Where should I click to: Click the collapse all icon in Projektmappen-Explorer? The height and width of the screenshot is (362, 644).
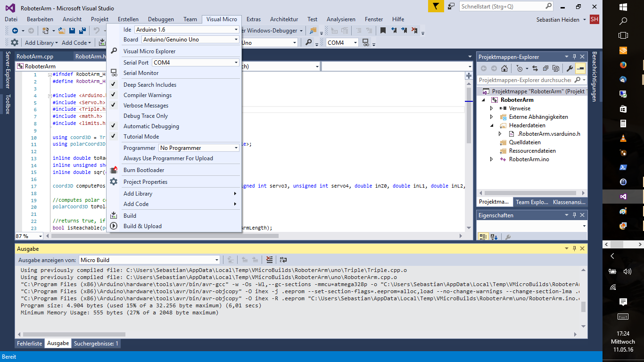[x=545, y=68]
